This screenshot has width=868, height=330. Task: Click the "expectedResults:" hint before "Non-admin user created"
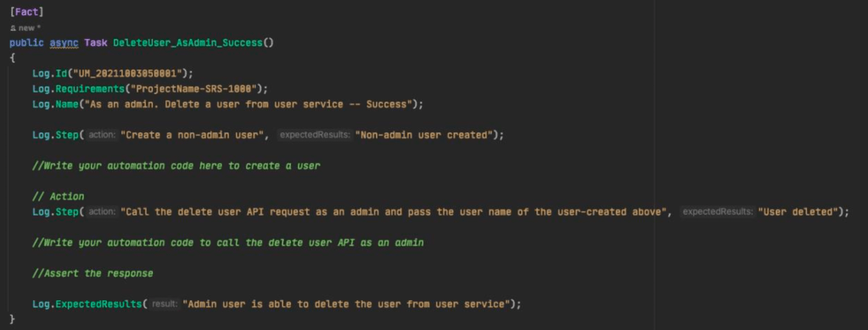coord(315,135)
